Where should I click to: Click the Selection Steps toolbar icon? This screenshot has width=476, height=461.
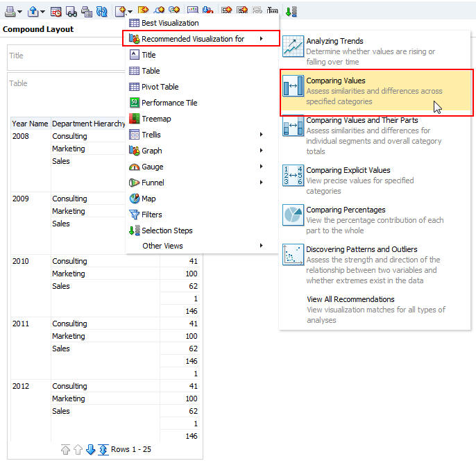click(x=291, y=12)
